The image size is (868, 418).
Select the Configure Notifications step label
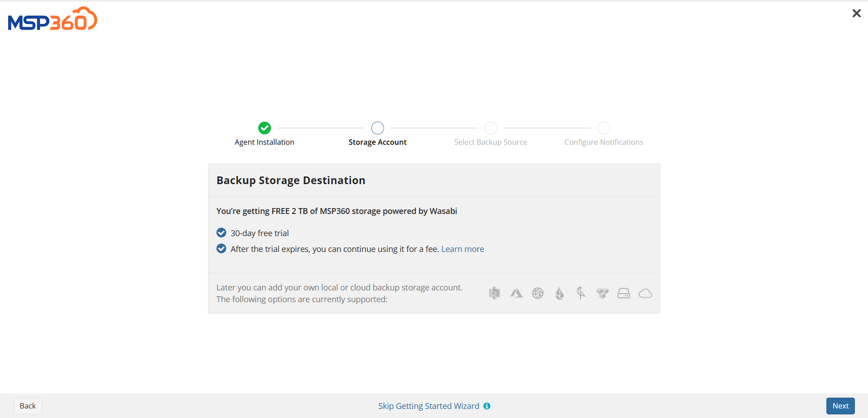tap(604, 142)
